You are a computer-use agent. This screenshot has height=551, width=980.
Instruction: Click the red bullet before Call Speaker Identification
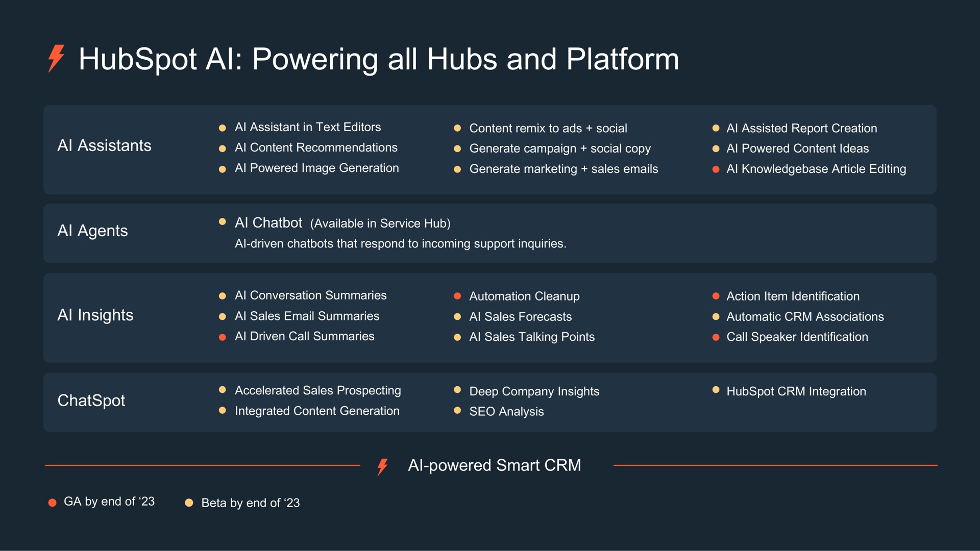(716, 337)
